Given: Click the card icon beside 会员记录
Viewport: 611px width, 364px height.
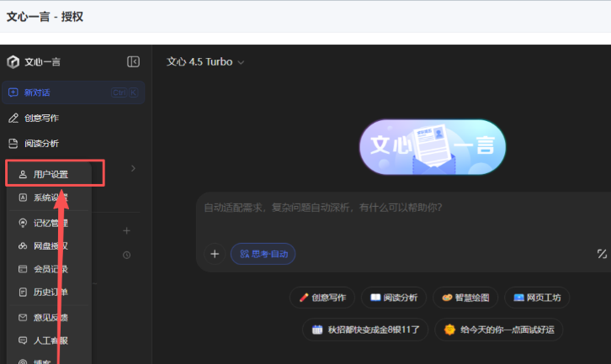Looking at the screenshot, I should (x=23, y=269).
